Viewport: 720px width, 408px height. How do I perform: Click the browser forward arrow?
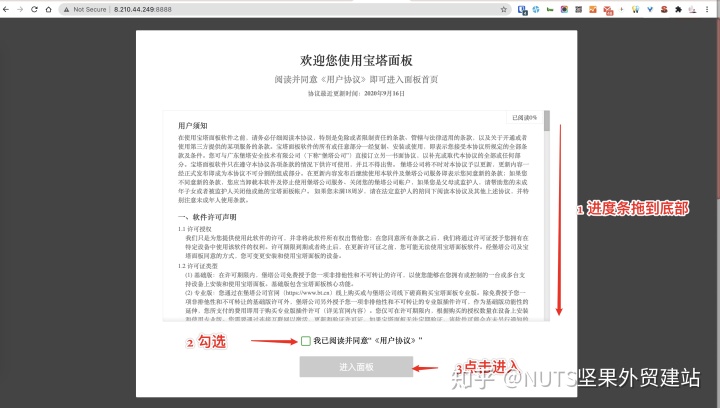(20, 9)
